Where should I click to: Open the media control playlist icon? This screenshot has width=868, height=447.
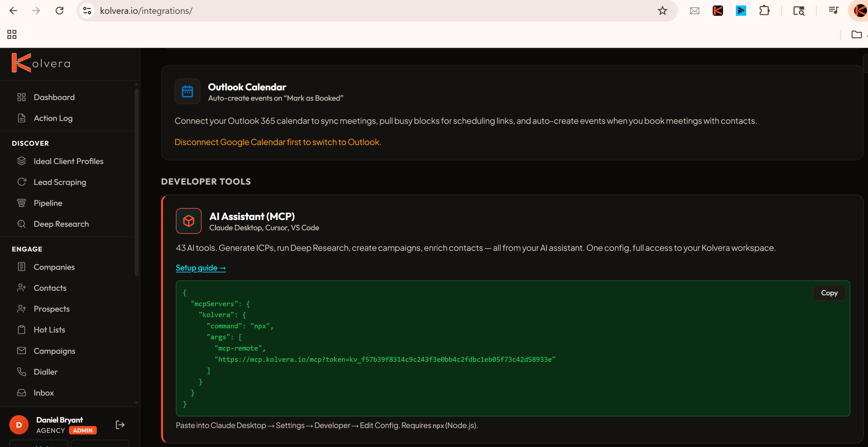pyautogui.click(x=833, y=11)
